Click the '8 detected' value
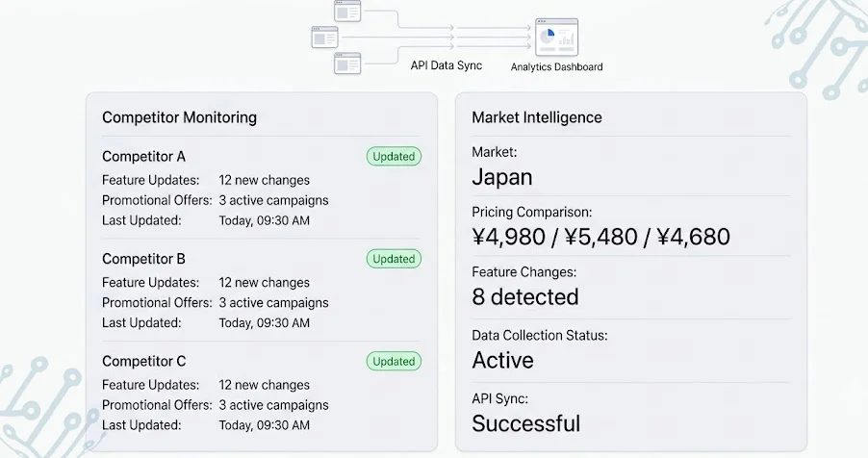 [x=525, y=297]
